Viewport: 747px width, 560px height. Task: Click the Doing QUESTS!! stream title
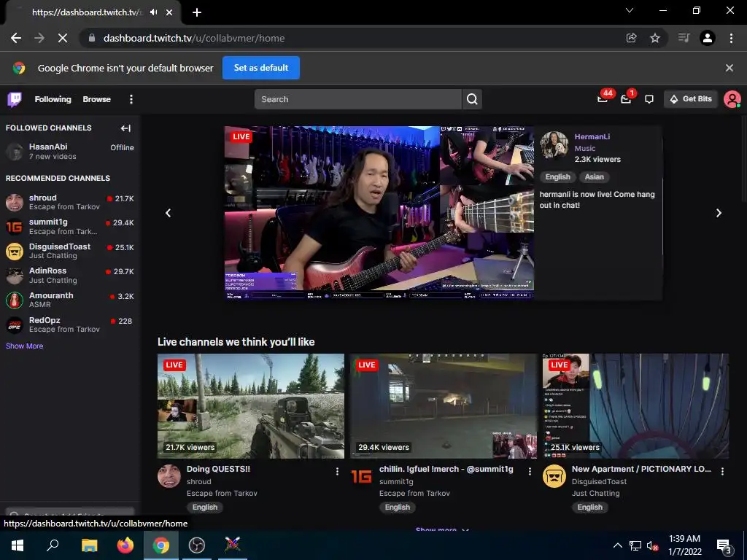pyautogui.click(x=218, y=469)
